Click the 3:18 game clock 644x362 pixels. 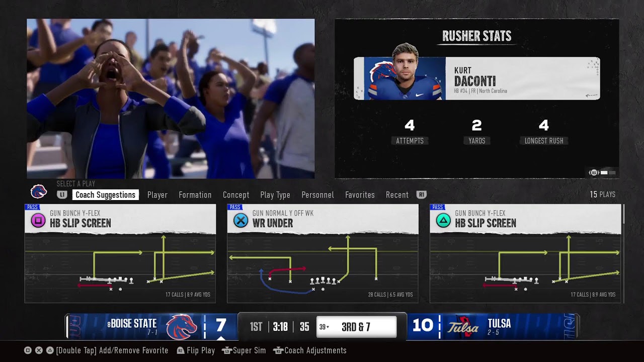[x=280, y=327]
